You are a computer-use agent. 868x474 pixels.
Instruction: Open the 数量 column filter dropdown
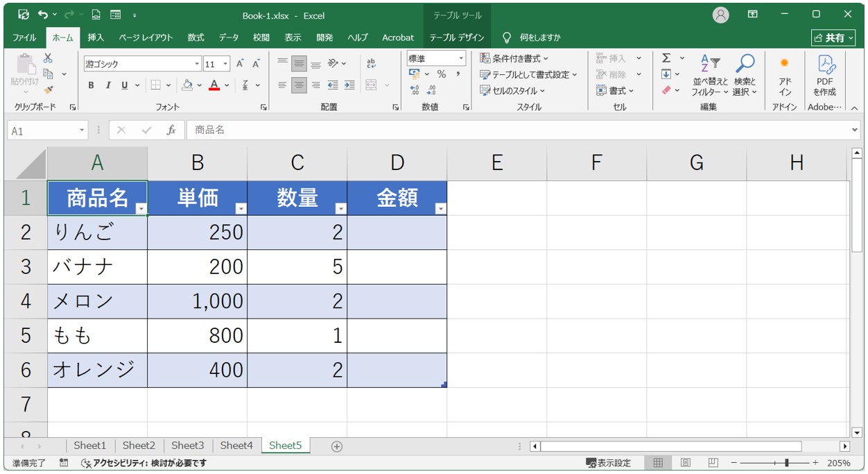click(340, 208)
